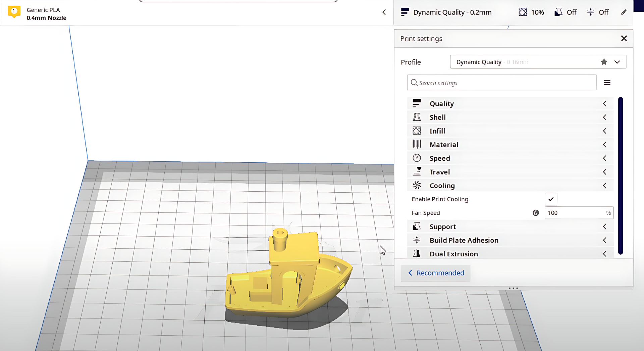Open the hamburger settings visibility menu
This screenshot has height=351, width=644.
pyautogui.click(x=607, y=83)
